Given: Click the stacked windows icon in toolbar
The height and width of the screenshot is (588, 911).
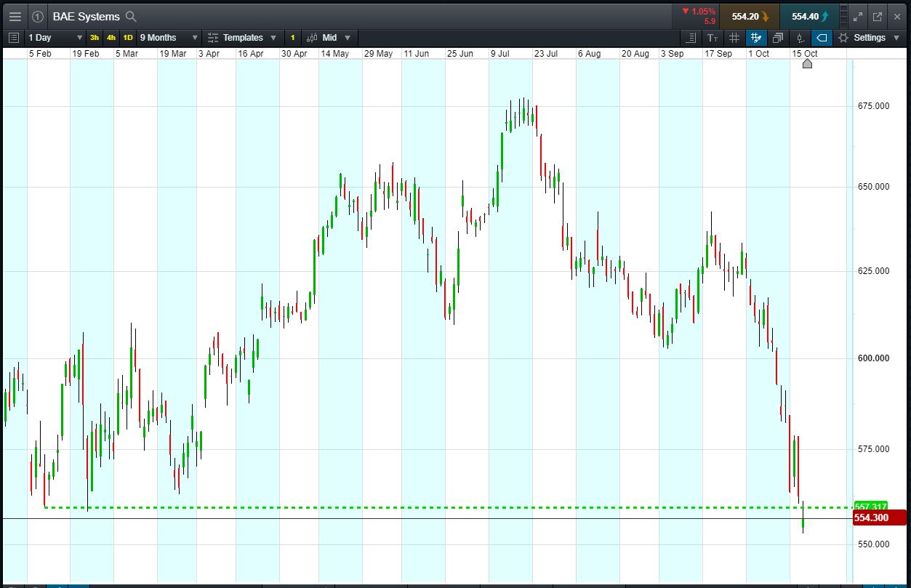Looking at the screenshot, I should pos(778,38).
